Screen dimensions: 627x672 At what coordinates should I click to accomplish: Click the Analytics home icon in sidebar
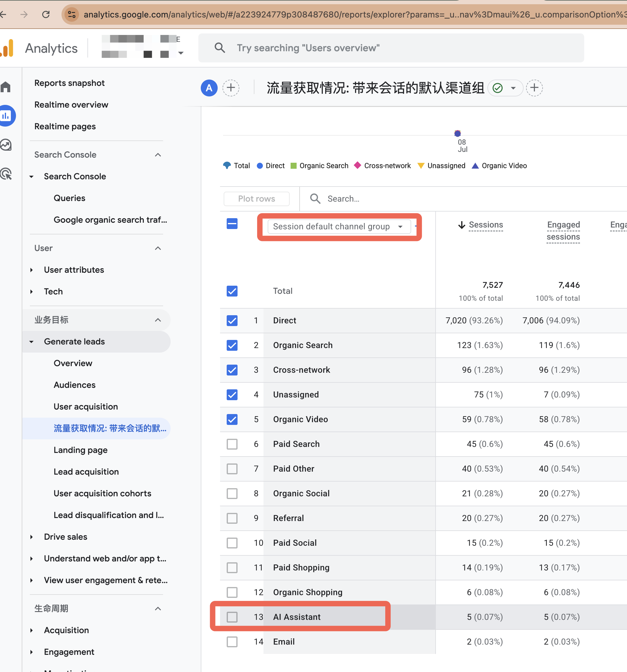pos(6,87)
